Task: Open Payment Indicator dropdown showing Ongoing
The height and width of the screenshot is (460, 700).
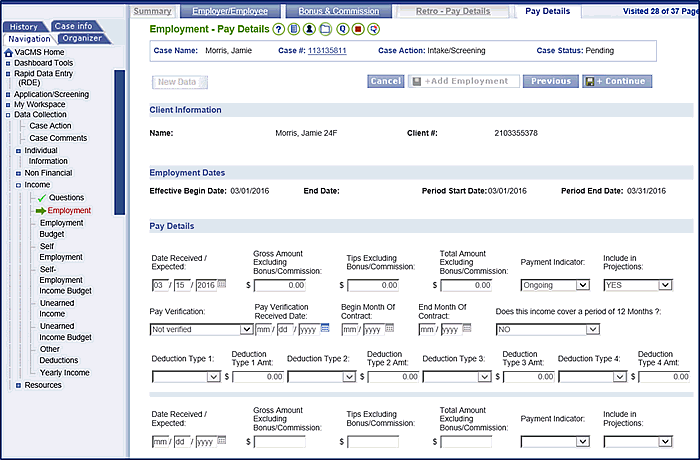Action: [555, 285]
